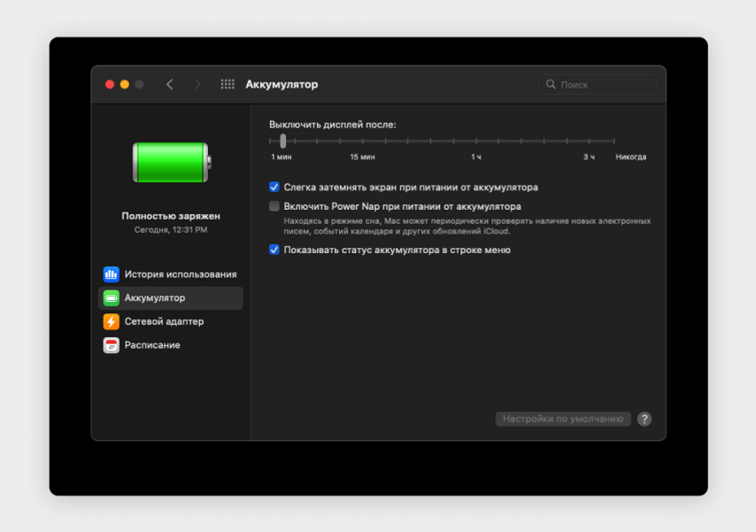Focus the Поиск search field
Screen dimensions: 756x532
598,84
